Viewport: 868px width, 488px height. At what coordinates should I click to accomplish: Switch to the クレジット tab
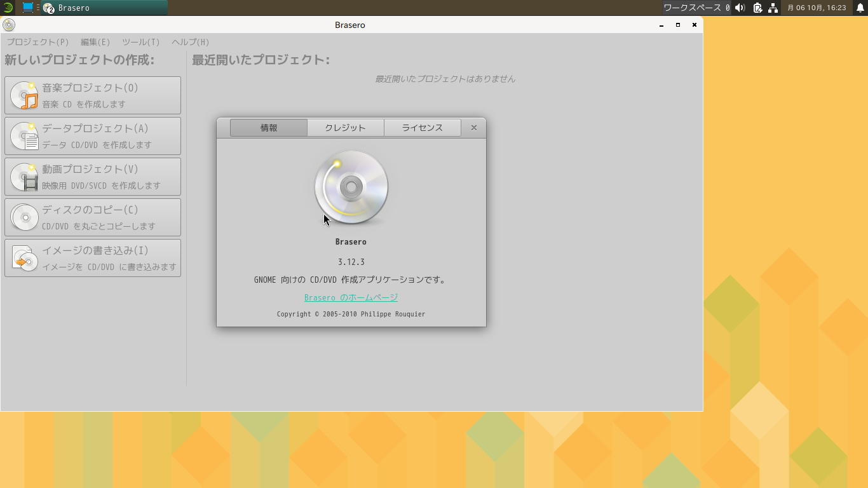pos(346,128)
